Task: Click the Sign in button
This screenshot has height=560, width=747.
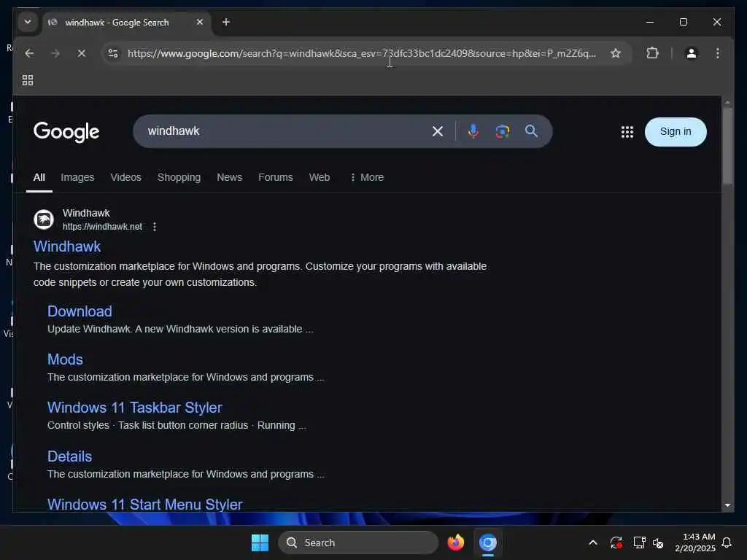Action: click(x=675, y=132)
